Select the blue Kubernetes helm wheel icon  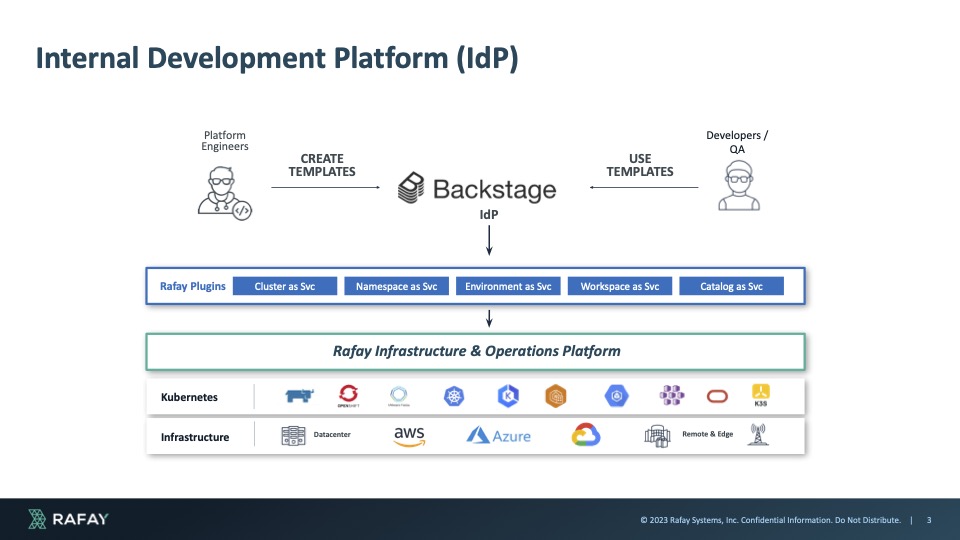click(x=454, y=396)
